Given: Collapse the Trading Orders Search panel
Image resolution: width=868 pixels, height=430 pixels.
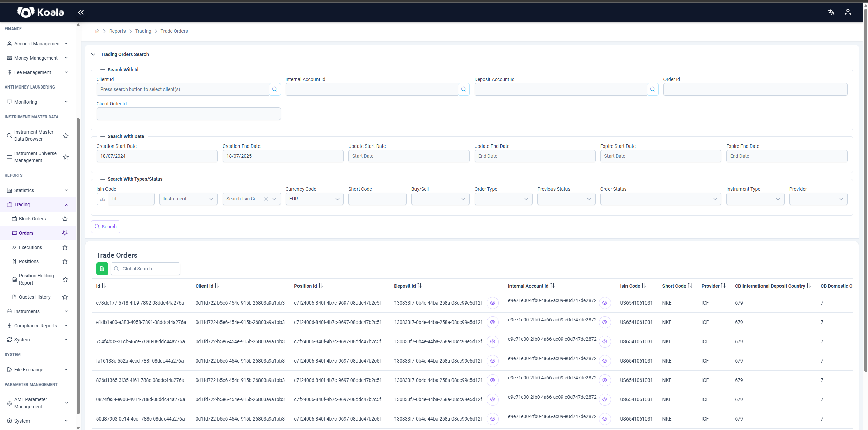Looking at the screenshot, I should (93, 54).
